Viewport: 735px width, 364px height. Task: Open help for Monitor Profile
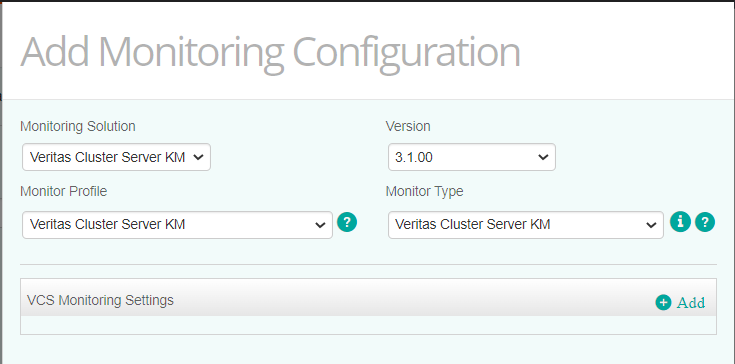(x=347, y=222)
